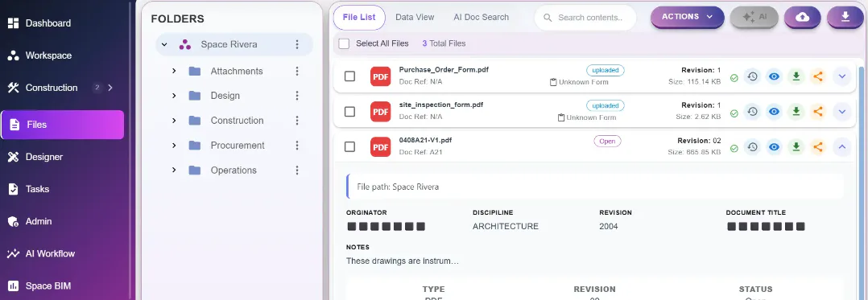Image resolution: width=868 pixels, height=300 pixels.
Task: Click the 0408A21-V1.pdf file name
Action: click(x=424, y=140)
